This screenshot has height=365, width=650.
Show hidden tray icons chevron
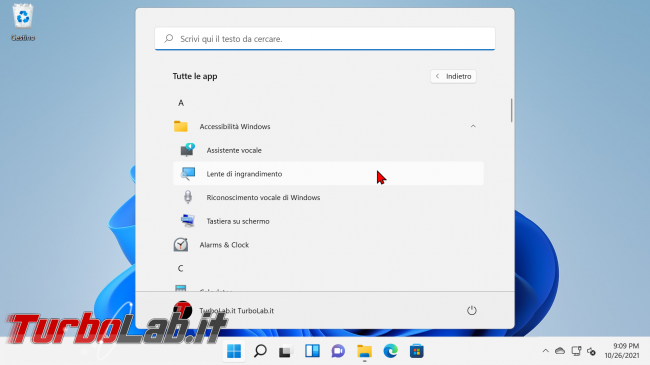point(546,351)
